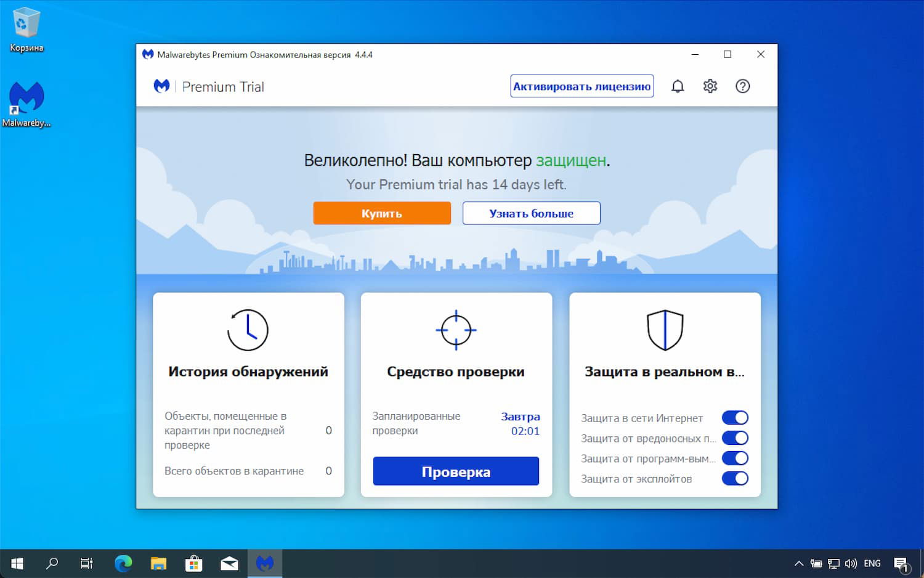The image size is (924, 578).
Task: Click the orange Купить button
Action: pyautogui.click(x=382, y=213)
